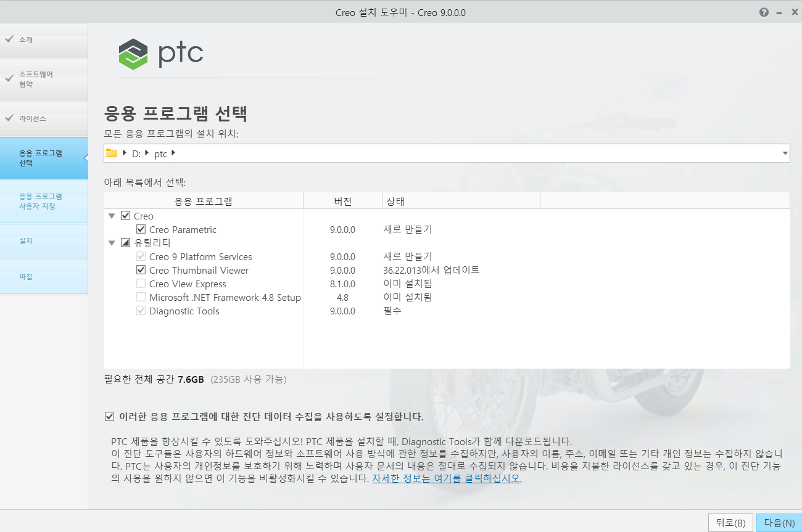This screenshot has height=532, width=802.
Task: Click the 4.8 version value
Action: tap(342, 298)
